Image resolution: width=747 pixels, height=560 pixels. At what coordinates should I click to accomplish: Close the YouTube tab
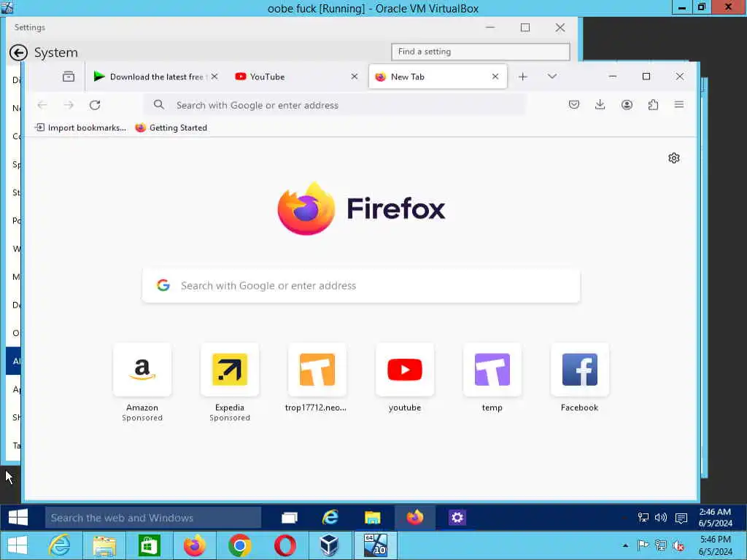tap(354, 77)
